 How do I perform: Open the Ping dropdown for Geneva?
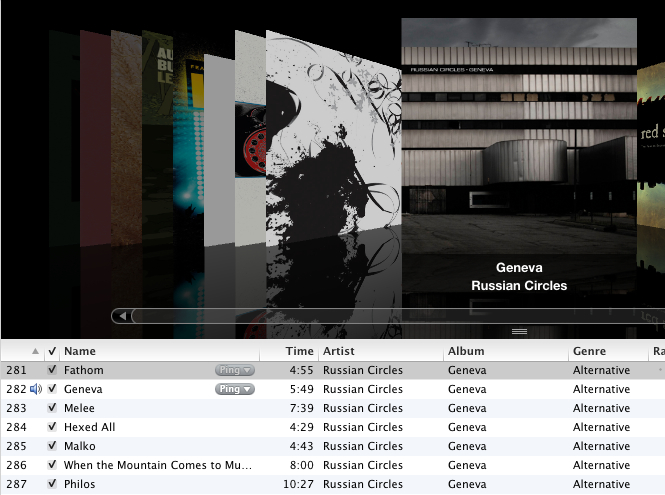[x=235, y=389]
